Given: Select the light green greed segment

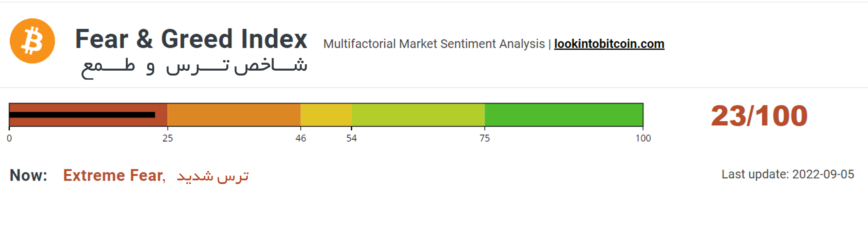Looking at the screenshot, I should 418,115.
